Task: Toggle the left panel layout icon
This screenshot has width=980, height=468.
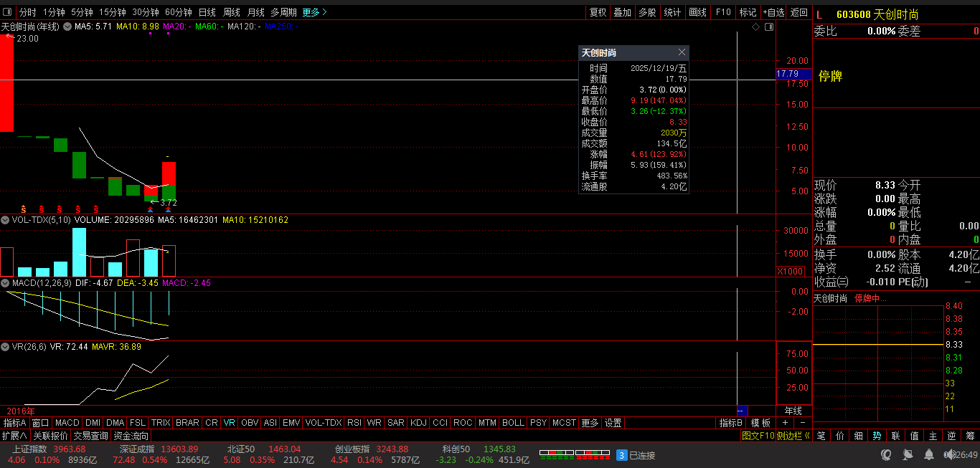Action: click(7, 12)
